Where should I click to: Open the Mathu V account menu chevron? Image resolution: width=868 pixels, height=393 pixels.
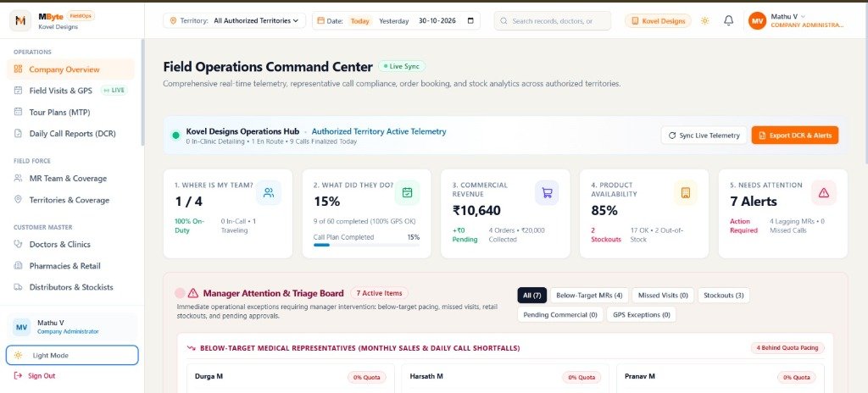coord(804,17)
